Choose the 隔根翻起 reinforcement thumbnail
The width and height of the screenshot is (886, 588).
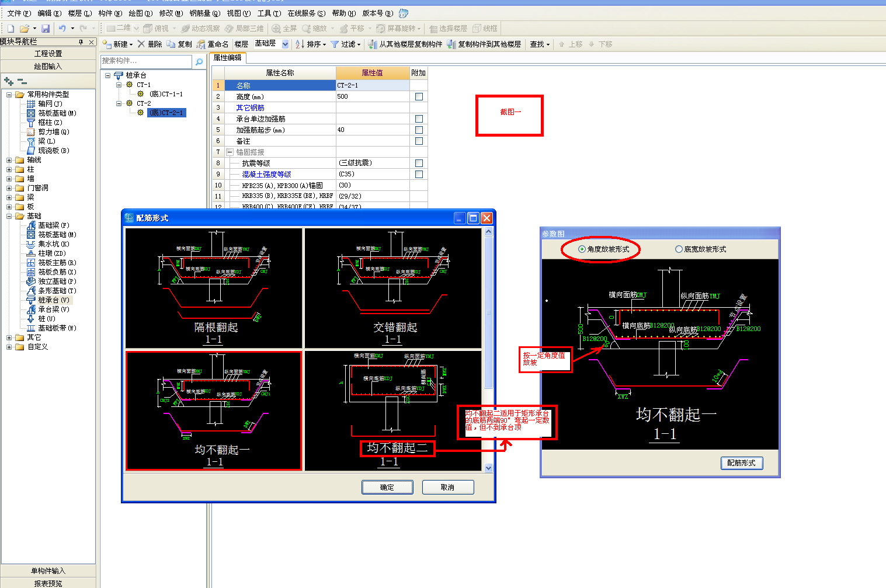coord(214,288)
